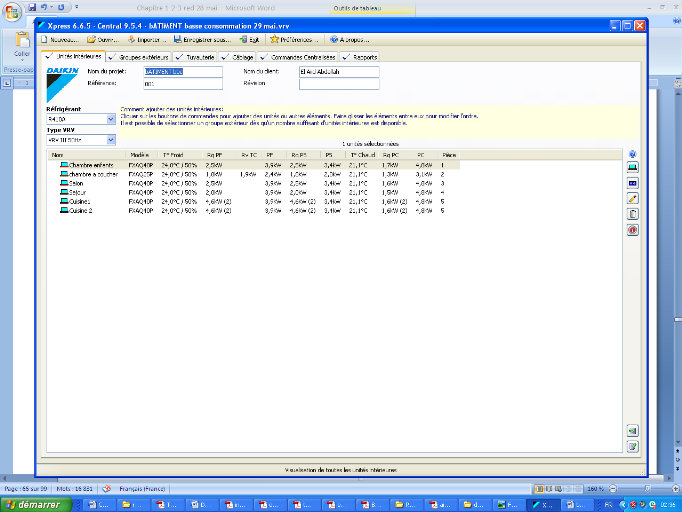
Task: Click the blue help icon in right sidebar
Action: [632, 155]
